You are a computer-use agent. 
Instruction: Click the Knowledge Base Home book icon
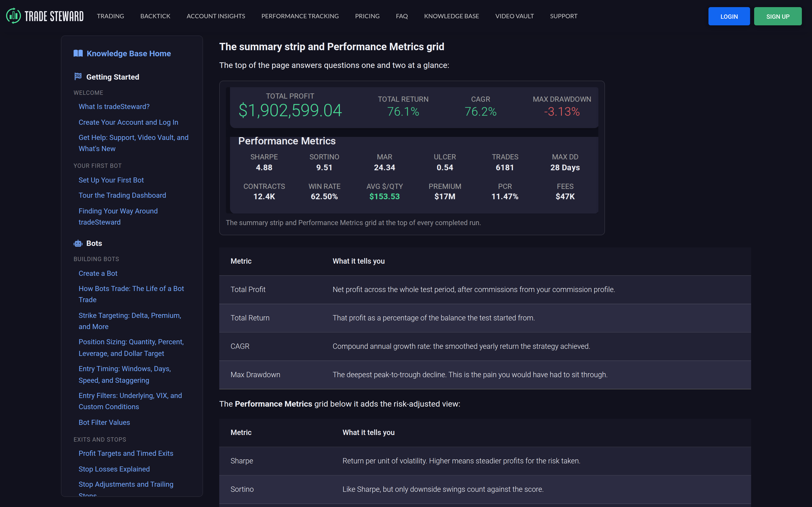[78, 53]
